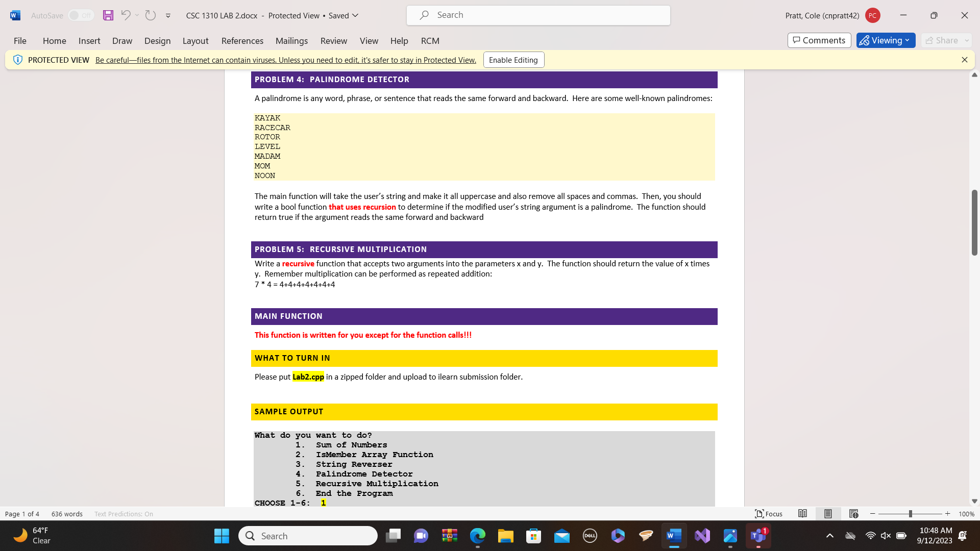The height and width of the screenshot is (551, 980).
Task: Open the Comments pane button
Action: (x=819, y=40)
